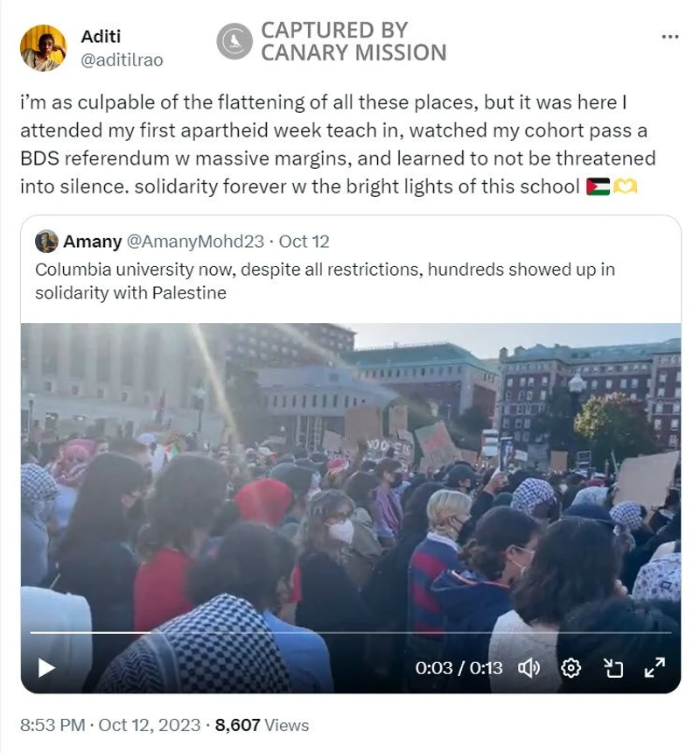This screenshot has height=753, width=700.
Task: Expand video to fullscreen
Action: [x=654, y=667]
